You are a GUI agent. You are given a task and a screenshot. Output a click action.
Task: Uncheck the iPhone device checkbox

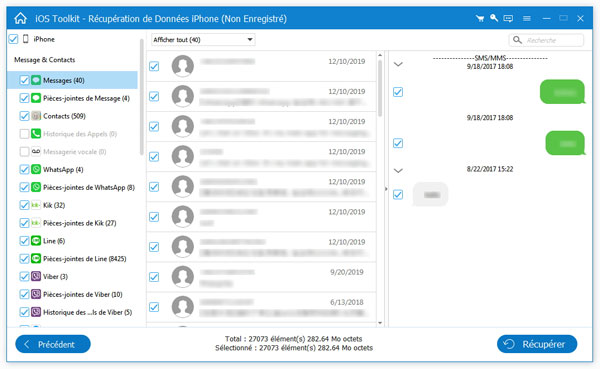13,39
